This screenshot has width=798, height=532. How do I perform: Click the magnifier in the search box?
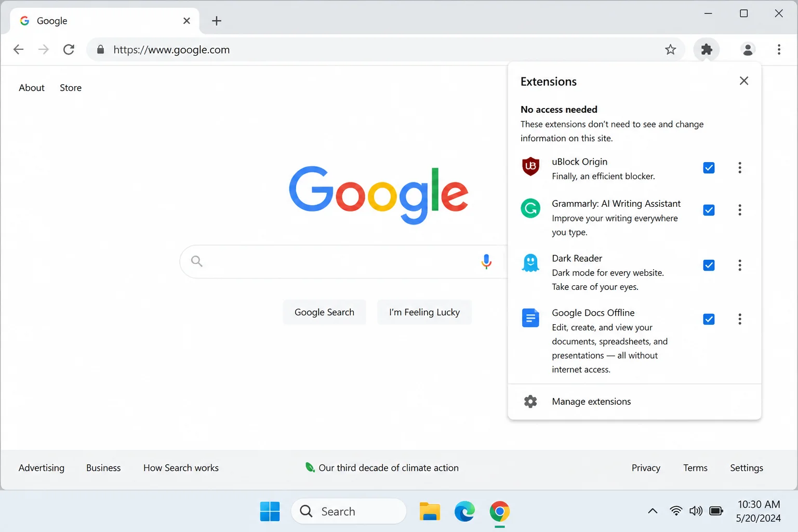(196, 261)
